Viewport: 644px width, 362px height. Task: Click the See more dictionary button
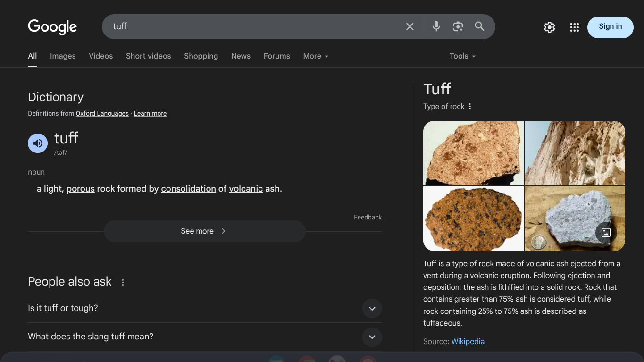pos(205,231)
